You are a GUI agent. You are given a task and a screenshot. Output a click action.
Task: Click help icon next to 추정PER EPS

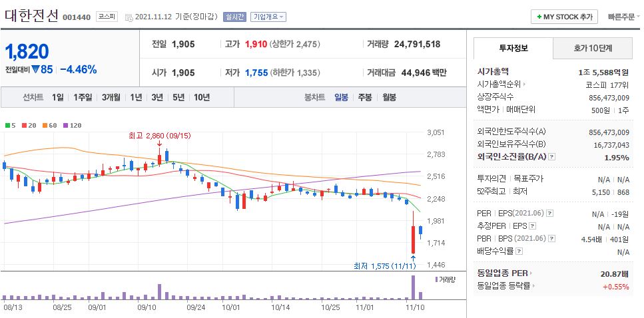[x=533, y=226]
